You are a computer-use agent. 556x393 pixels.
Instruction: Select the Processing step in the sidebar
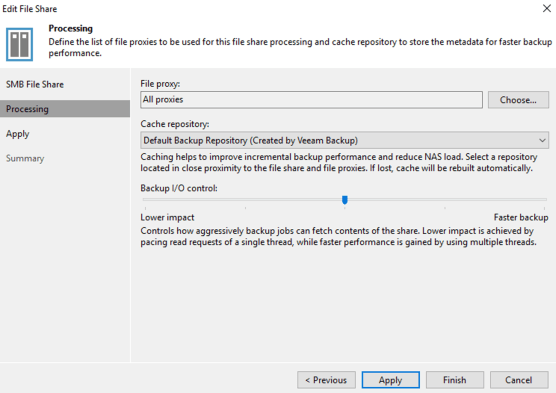coord(65,109)
